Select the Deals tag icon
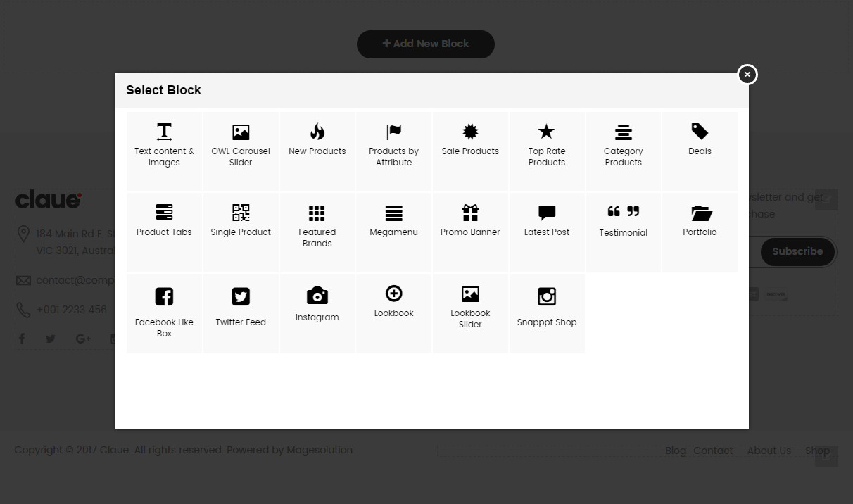This screenshot has width=853, height=504. [x=700, y=132]
